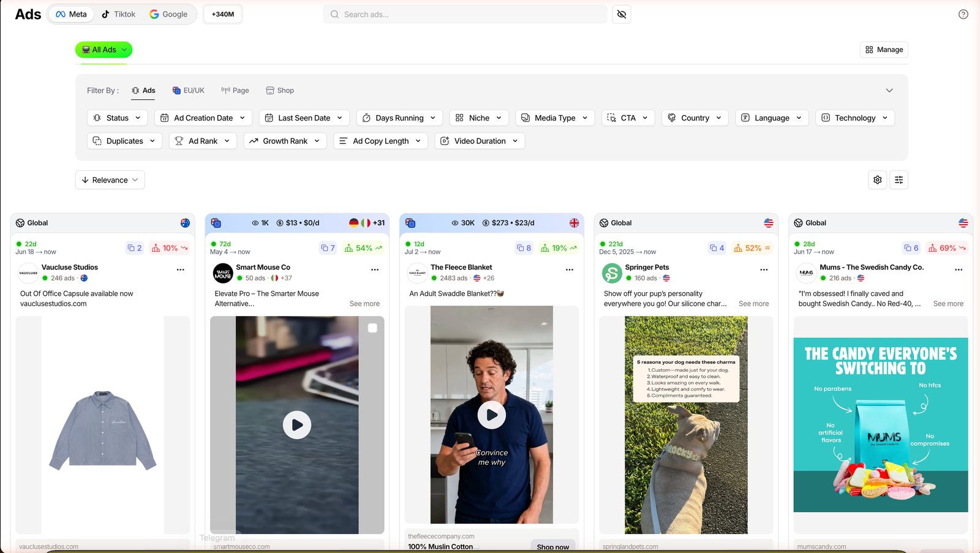Image resolution: width=980 pixels, height=553 pixels.
Task: Click the 69% growth badge on Mums
Action: 947,248
